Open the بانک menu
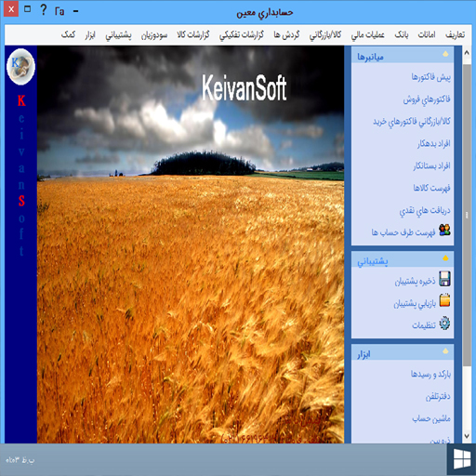 402,34
